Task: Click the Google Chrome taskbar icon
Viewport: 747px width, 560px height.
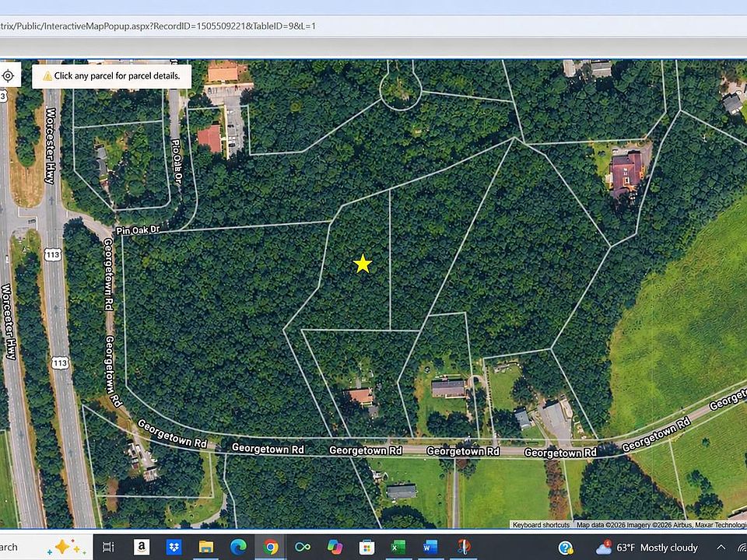Action: 270,547
